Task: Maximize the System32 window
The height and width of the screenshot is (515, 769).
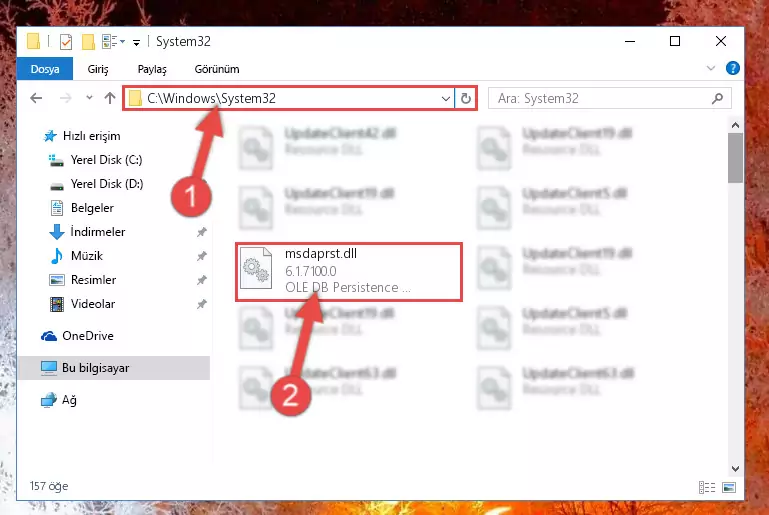Action: tap(675, 42)
